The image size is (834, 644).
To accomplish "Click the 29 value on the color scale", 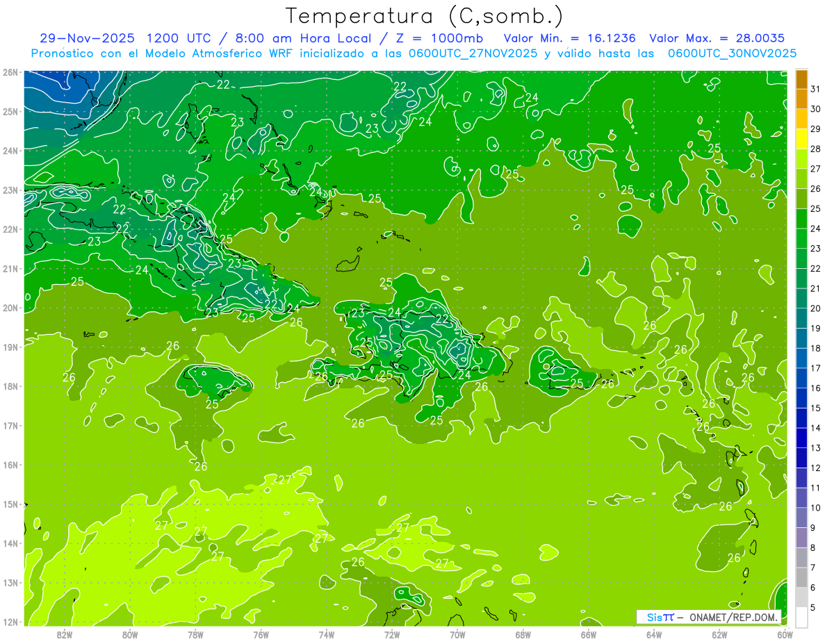I will pyautogui.click(x=816, y=129).
